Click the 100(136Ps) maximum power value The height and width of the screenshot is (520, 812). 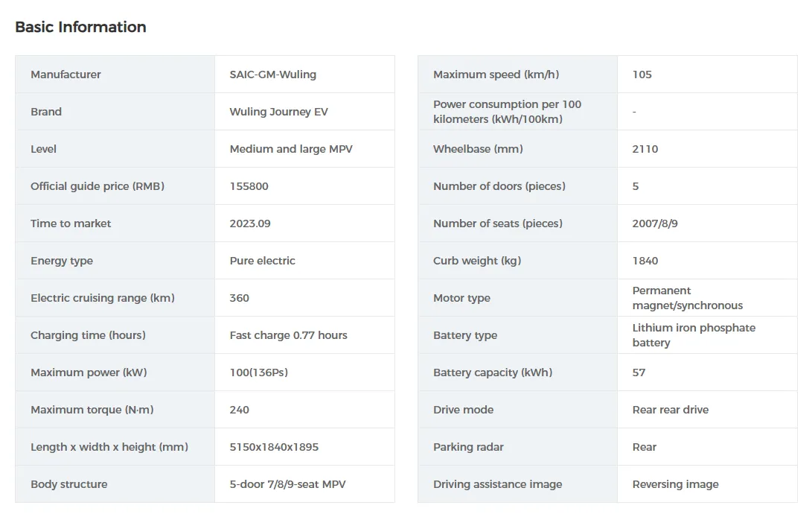(258, 372)
